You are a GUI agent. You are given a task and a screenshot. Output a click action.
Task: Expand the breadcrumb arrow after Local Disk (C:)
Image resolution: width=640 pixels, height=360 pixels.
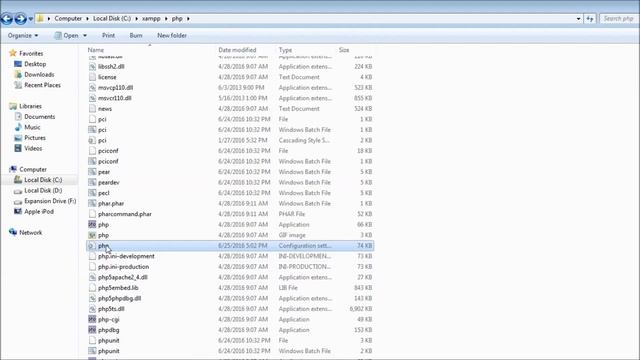137,18
